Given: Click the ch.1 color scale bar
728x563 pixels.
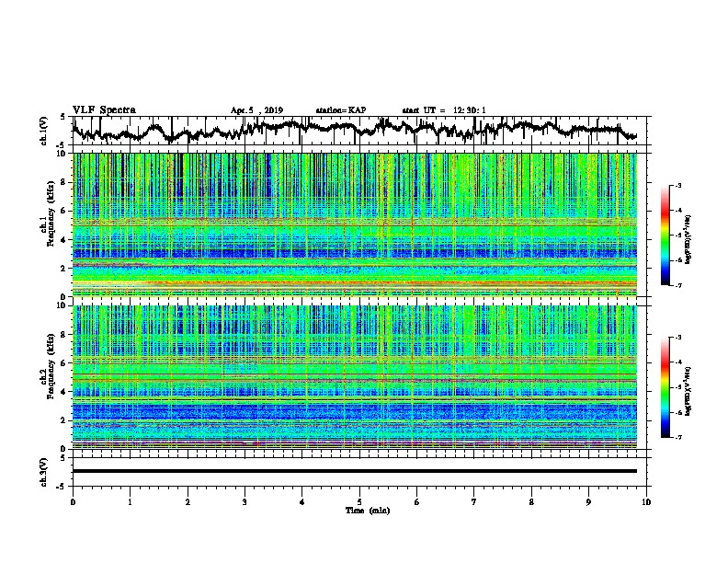Looking at the screenshot, I should click(665, 236).
